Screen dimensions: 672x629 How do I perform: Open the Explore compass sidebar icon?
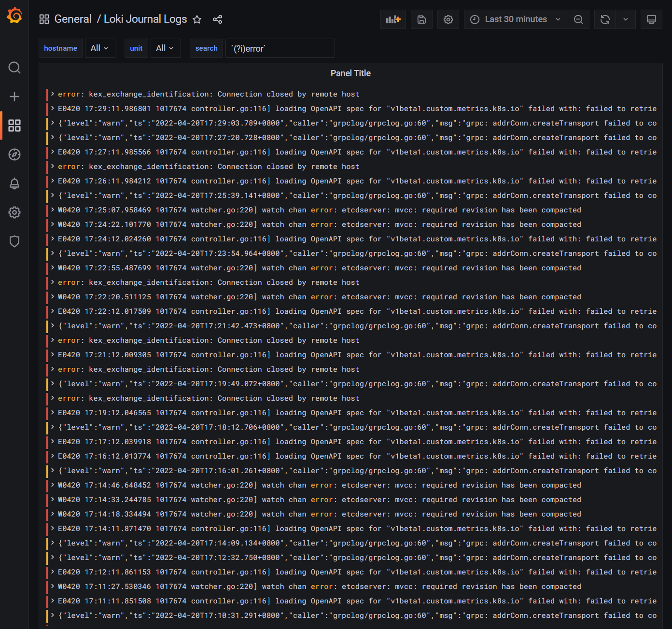[x=14, y=154]
